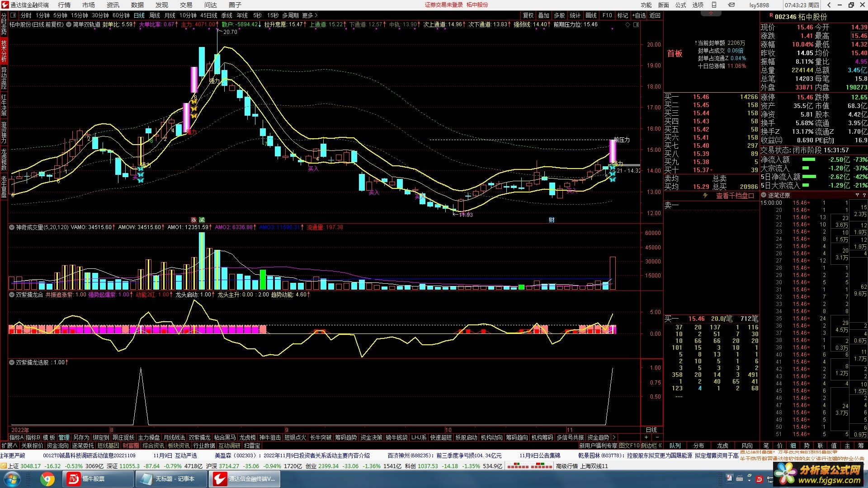Viewport: 868px width, 488px height.
Task: Open the 资金流向 bottom tab
Action: pos(57,446)
